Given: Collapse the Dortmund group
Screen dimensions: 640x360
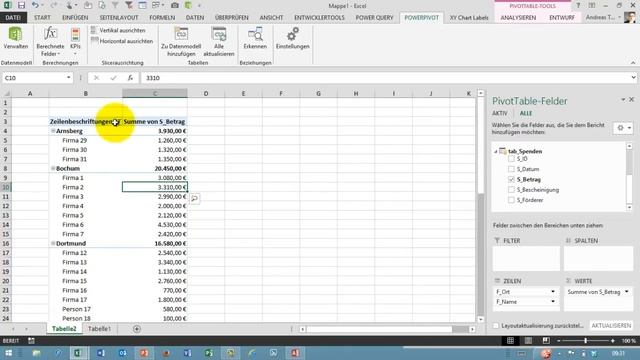Looking at the screenshot, I should (53, 244).
